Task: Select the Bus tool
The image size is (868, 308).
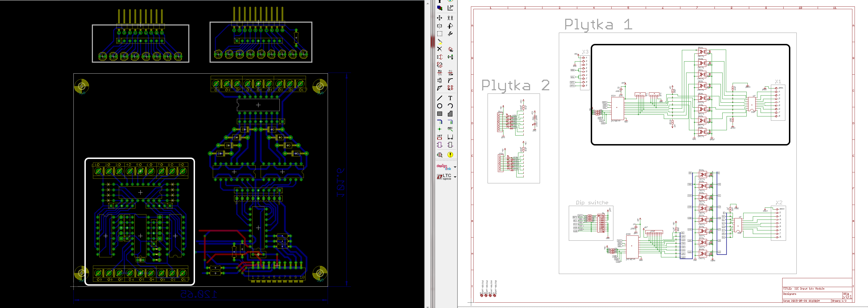Action: [440, 121]
